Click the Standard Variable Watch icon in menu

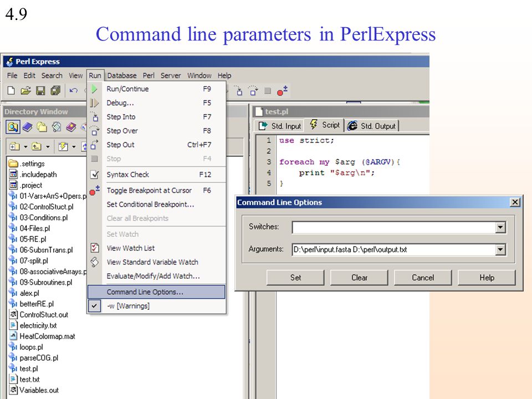click(x=95, y=262)
